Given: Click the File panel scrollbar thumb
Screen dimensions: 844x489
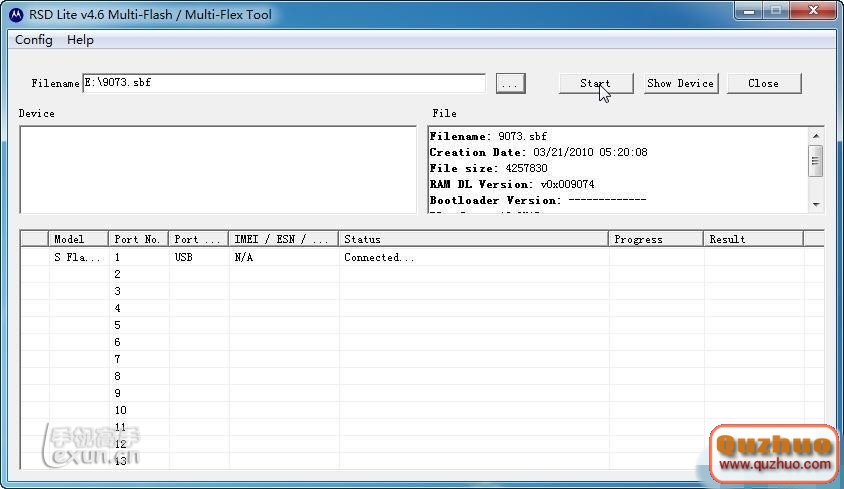Looking at the screenshot, I should click(816, 160).
